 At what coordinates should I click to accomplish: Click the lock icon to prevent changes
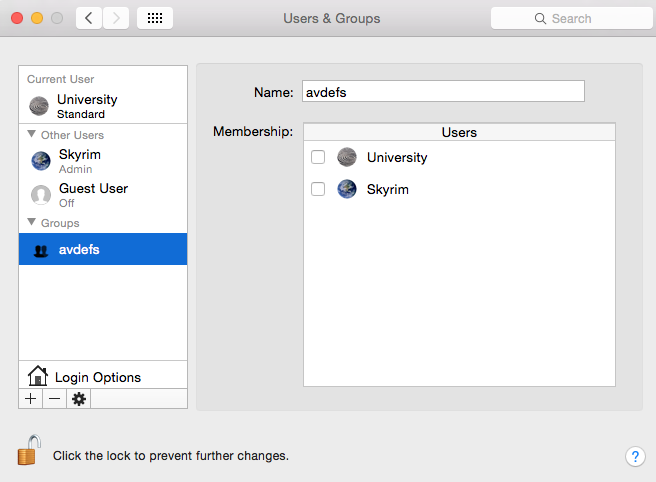[x=29, y=451]
